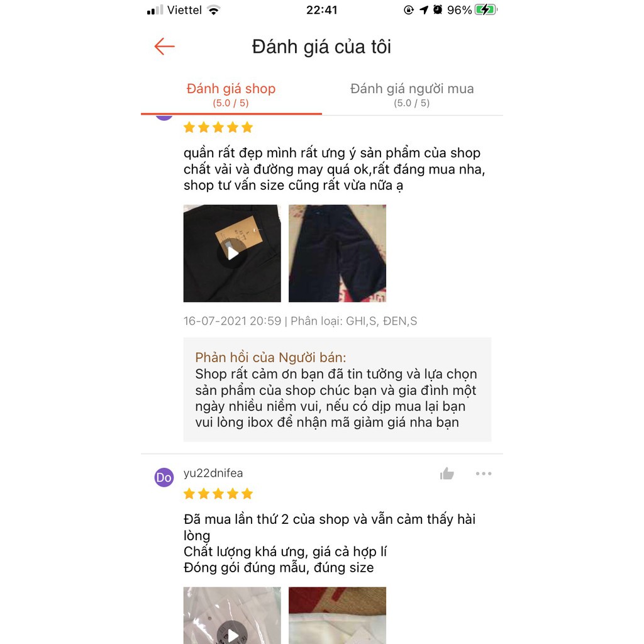Select the Đánh giá shop tab

point(231,94)
